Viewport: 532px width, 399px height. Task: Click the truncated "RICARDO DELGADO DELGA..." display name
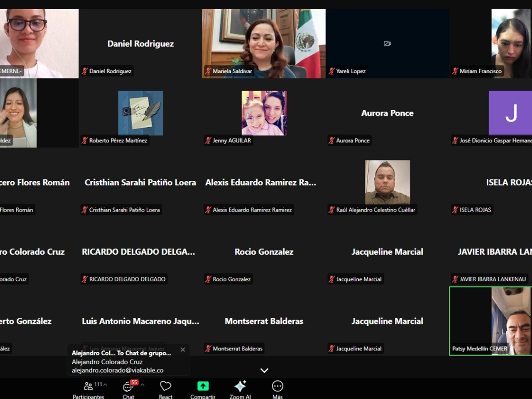click(138, 252)
